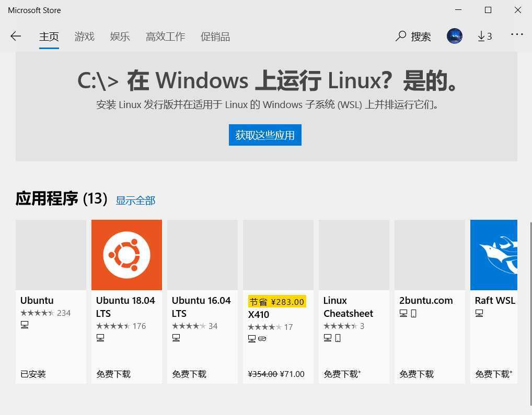
Task: Click the Linux Cheatsheet rating of 3
Action: (x=344, y=326)
